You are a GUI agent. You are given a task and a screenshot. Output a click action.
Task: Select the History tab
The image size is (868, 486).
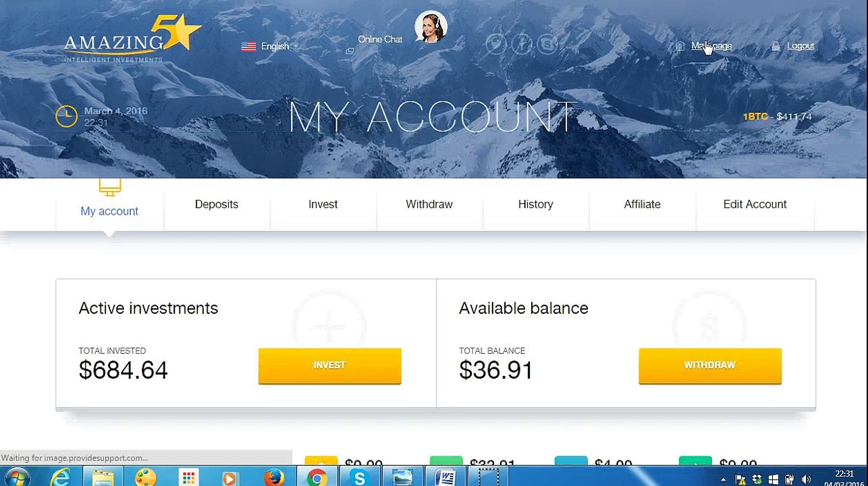click(535, 204)
